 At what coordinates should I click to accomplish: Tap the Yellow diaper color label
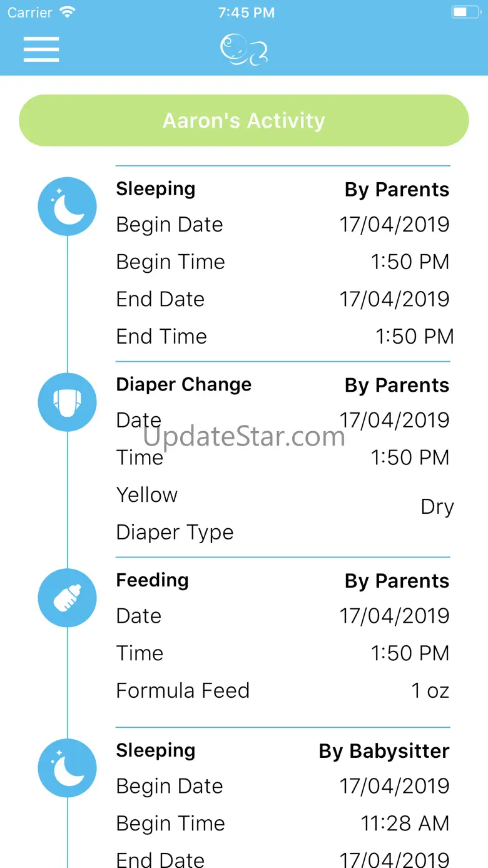coord(147,494)
